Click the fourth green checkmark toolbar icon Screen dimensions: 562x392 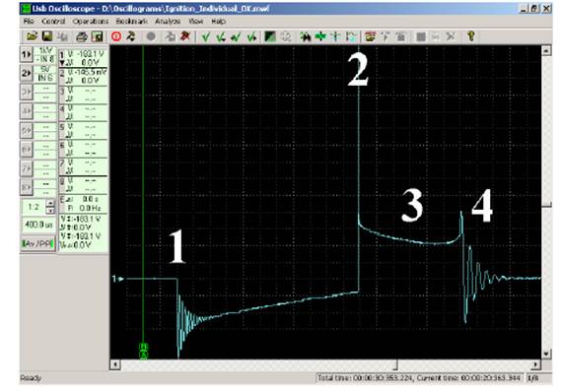pos(252,36)
